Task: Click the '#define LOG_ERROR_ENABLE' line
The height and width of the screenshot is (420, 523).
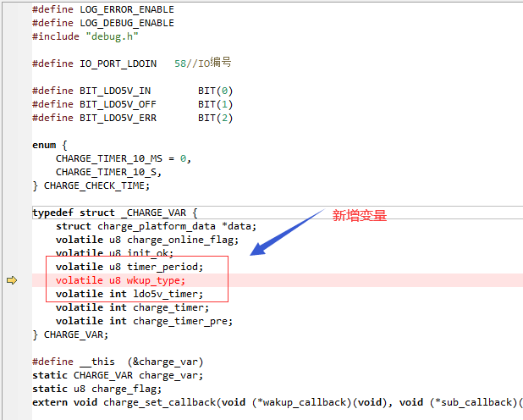Action: coord(103,9)
